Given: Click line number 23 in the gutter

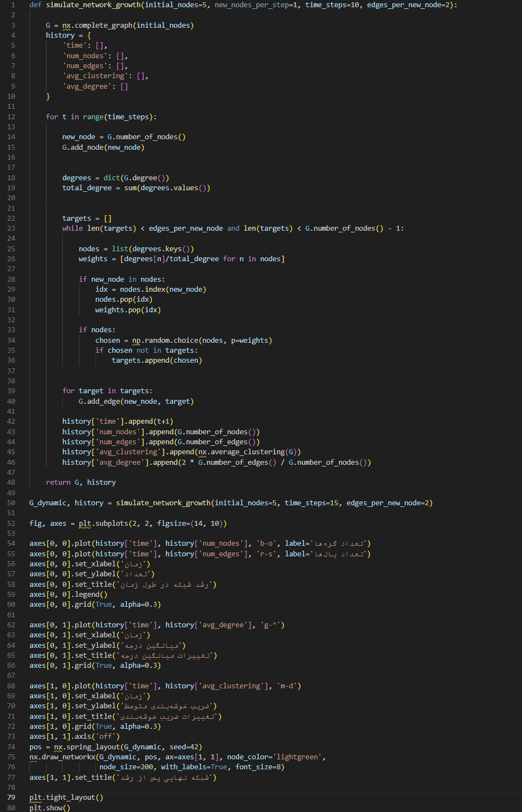Looking at the screenshot, I should (11, 229).
